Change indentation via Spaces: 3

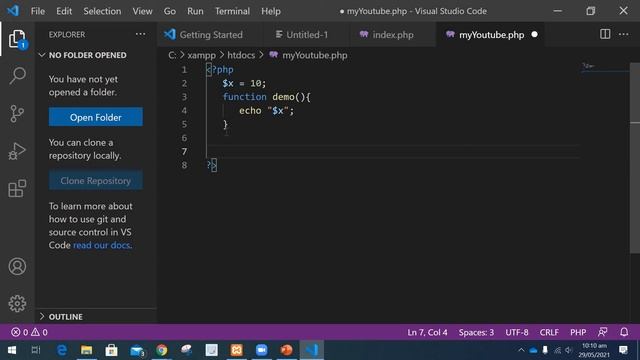point(476,332)
